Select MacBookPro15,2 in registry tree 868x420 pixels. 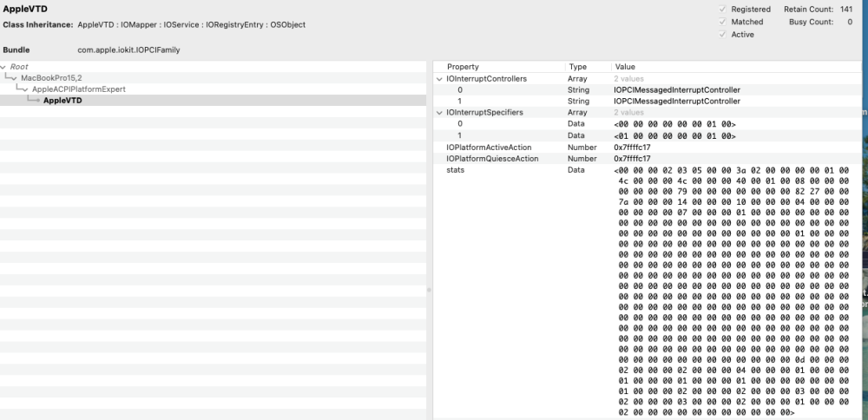tap(51, 78)
